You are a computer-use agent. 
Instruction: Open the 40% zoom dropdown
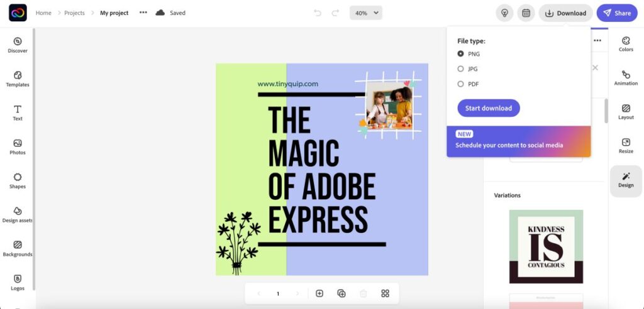[x=366, y=13]
